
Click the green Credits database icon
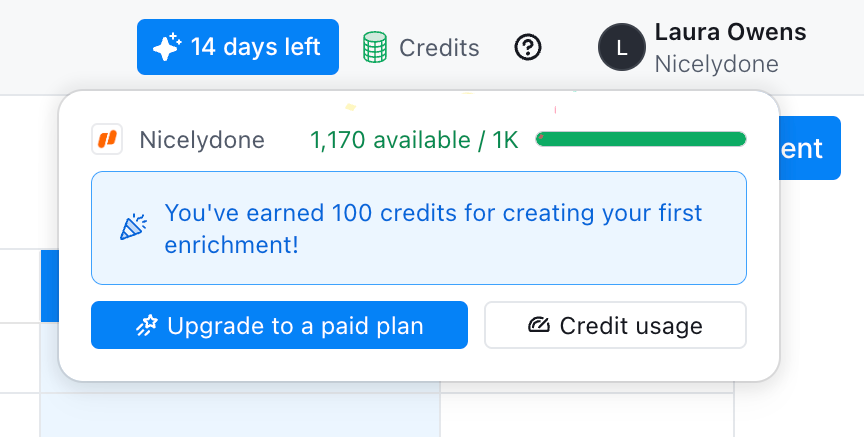pos(375,47)
